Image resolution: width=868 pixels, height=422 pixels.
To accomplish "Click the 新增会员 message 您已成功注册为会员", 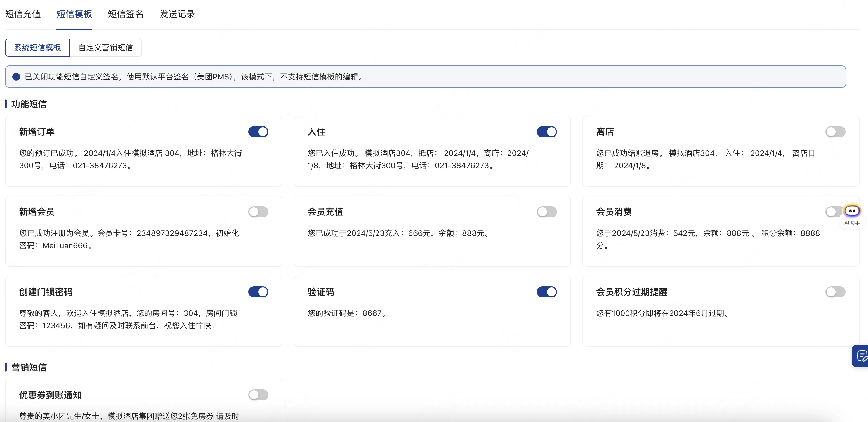I will pos(129,239).
